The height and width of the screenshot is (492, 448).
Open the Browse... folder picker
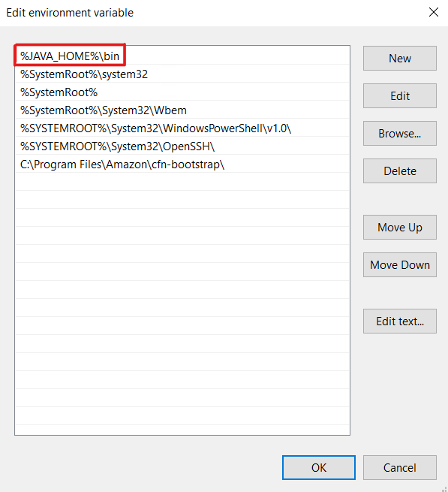coord(400,134)
